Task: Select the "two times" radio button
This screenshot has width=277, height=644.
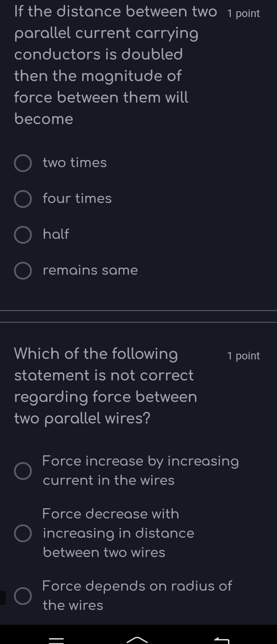Action: point(23,163)
